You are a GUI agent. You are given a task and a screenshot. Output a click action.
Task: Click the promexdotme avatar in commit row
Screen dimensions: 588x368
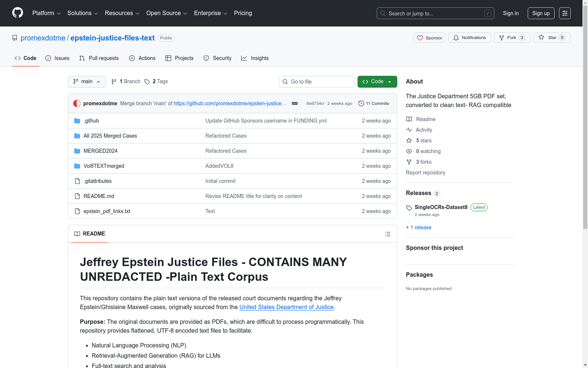[x=77, y=103]
